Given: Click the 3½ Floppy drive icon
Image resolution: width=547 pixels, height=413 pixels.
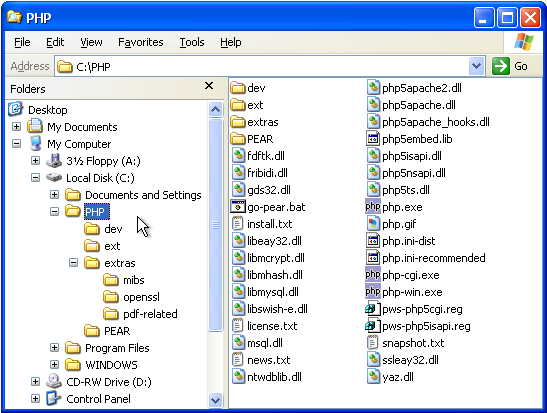Looking at the screenshot, I should (x=54, y=160).
